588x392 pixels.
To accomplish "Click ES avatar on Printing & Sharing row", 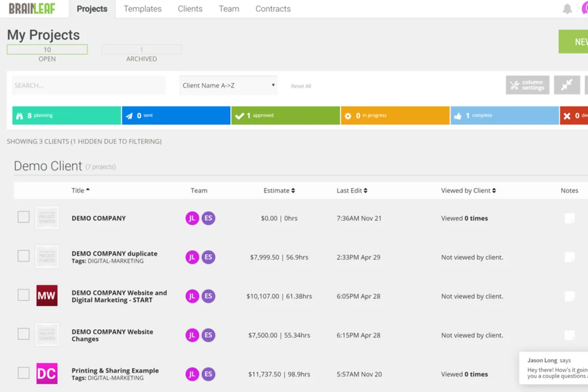I will point(208,374).
